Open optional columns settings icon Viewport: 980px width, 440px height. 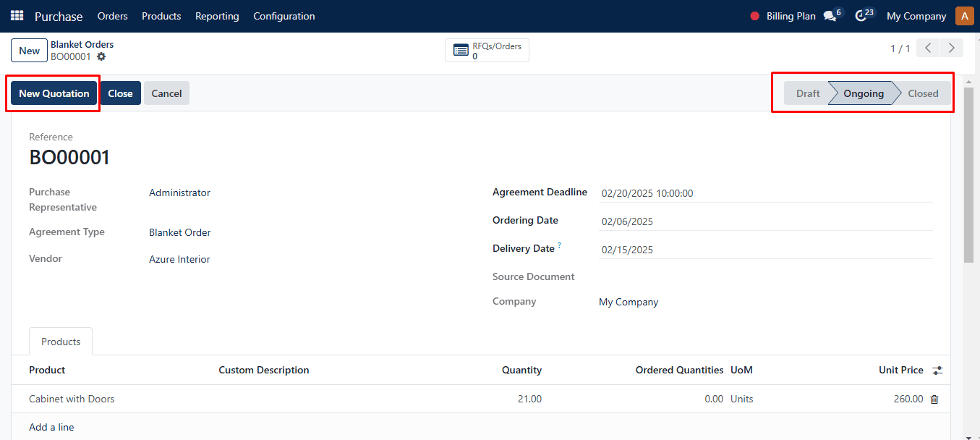[937, 371]
